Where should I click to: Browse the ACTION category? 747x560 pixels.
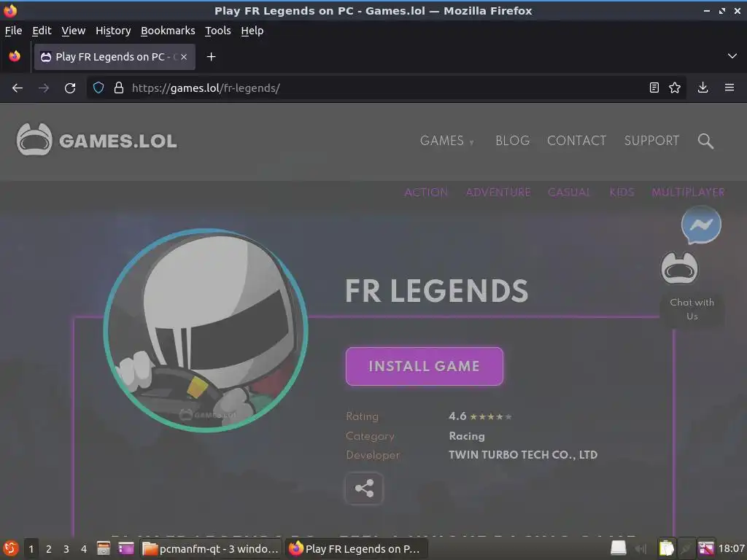(x=426, y=192)
